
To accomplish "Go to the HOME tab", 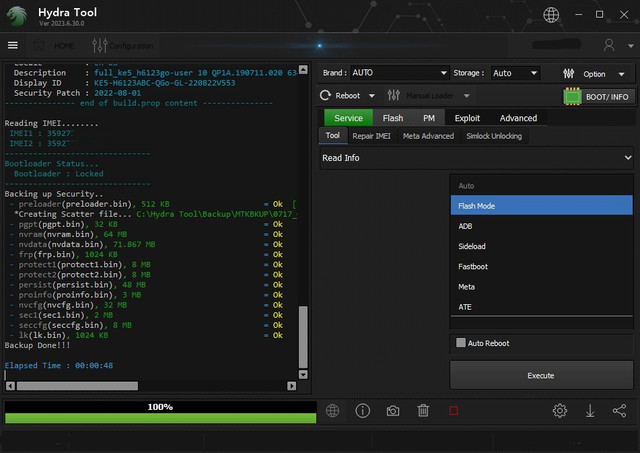I will point(55,46).
